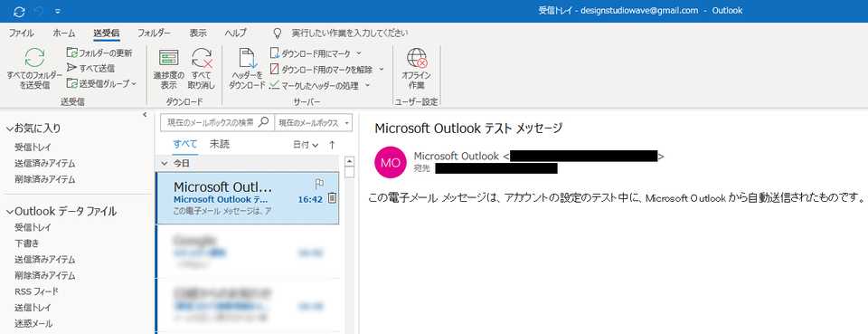
Task: Select the 送受信 ribbon tab
Action: (x=107, y=33)
